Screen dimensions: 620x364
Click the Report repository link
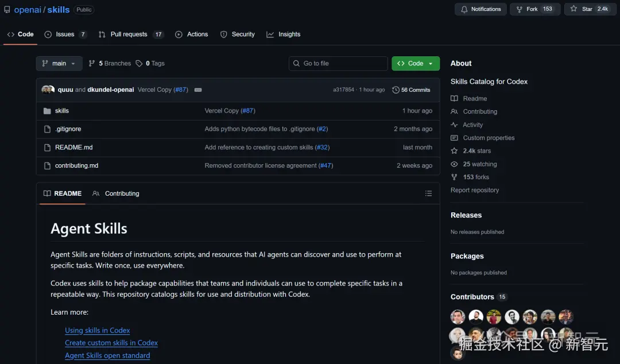[x=475, y=190]
